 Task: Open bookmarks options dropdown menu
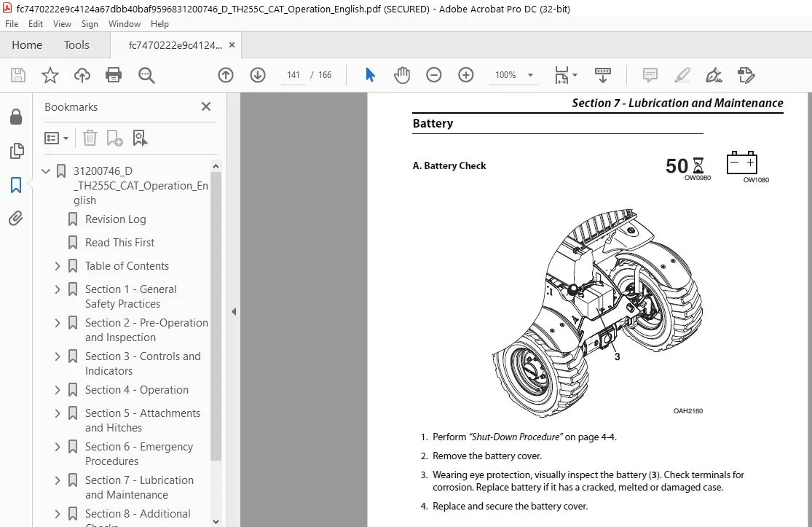coord(57,138)
